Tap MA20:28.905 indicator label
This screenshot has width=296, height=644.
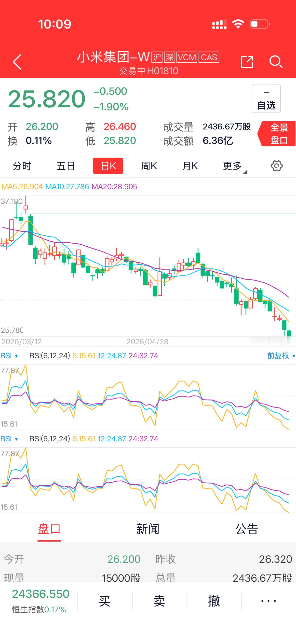(x=114, y=187)
